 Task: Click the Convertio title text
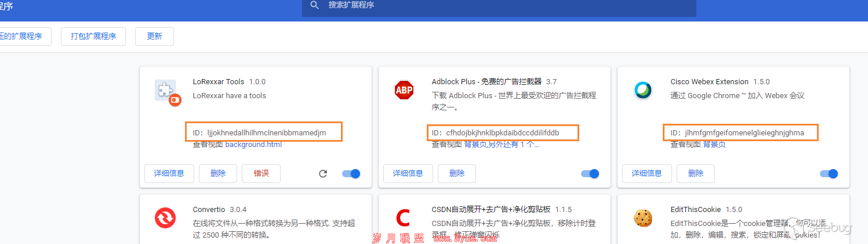(x=209, y=209)
